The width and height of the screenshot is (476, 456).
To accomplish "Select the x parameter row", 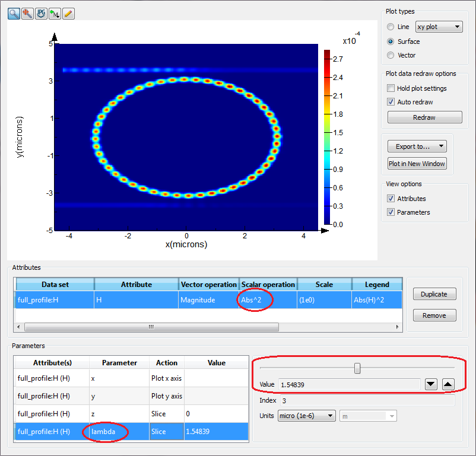I will [x=131, y=378].
